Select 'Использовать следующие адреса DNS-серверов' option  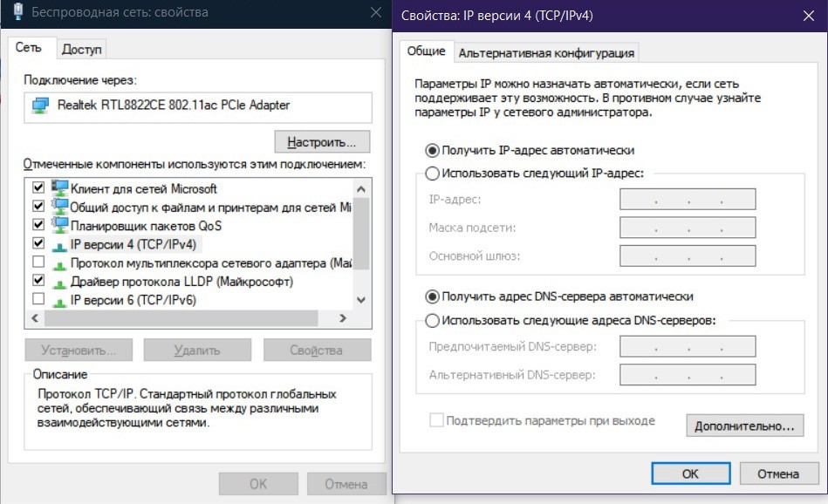433,320
